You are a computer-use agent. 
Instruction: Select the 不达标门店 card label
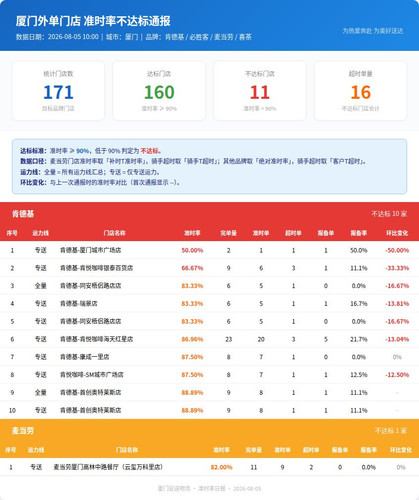coord(260,74)
